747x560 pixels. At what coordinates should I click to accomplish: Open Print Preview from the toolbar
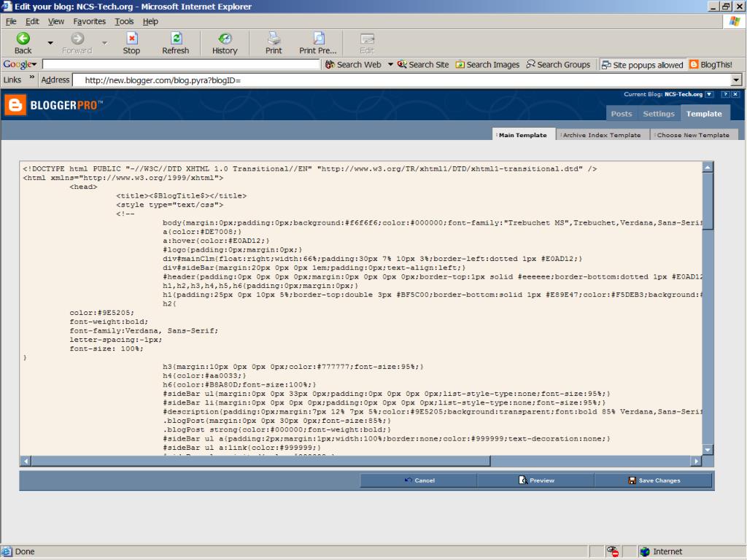click(318, 43)
